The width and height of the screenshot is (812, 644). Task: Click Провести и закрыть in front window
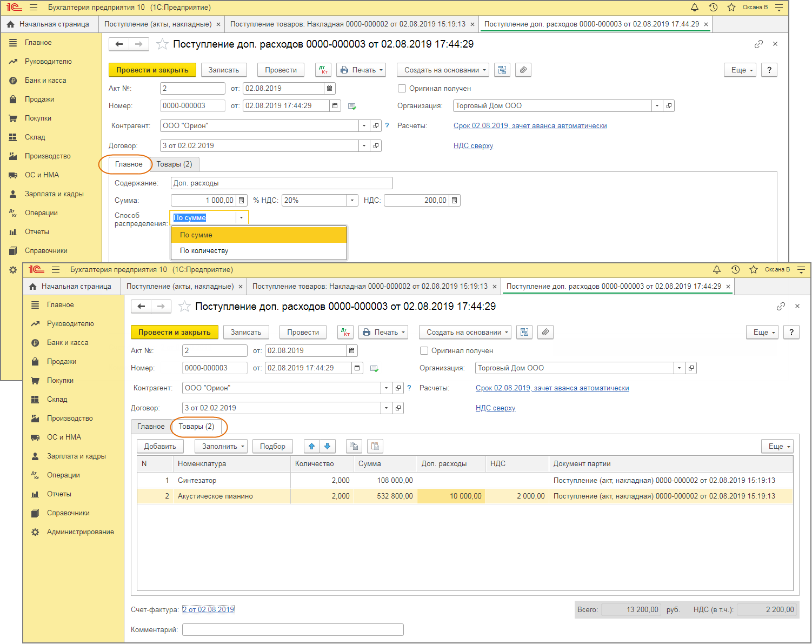point(174,333)
